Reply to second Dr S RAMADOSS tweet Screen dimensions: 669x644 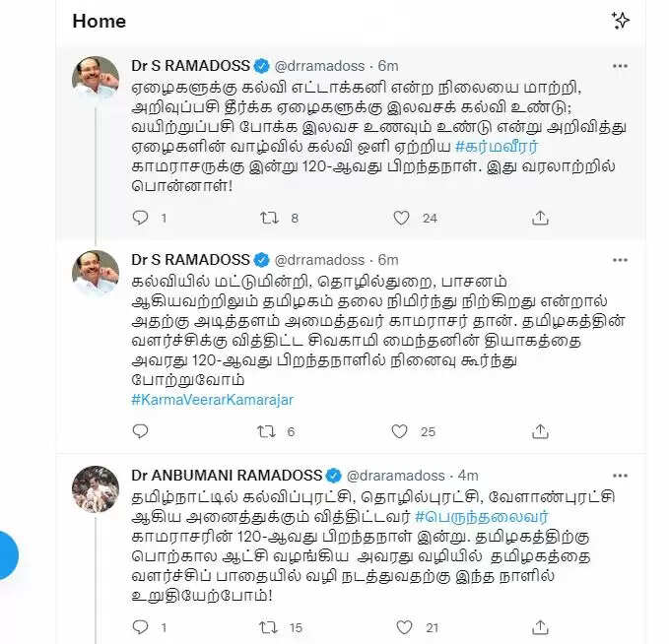point(140,431)
